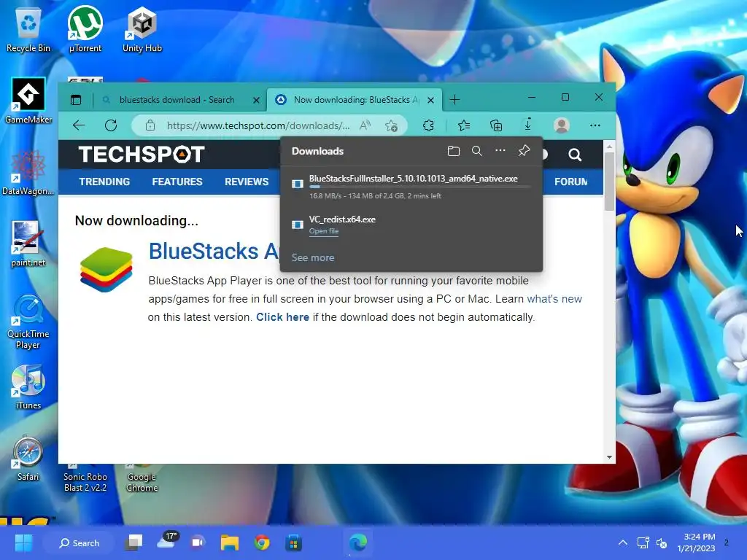Open Microsoft Store from the taskbar
Screen dimensions: 747x560
click(x=293, y=542)
